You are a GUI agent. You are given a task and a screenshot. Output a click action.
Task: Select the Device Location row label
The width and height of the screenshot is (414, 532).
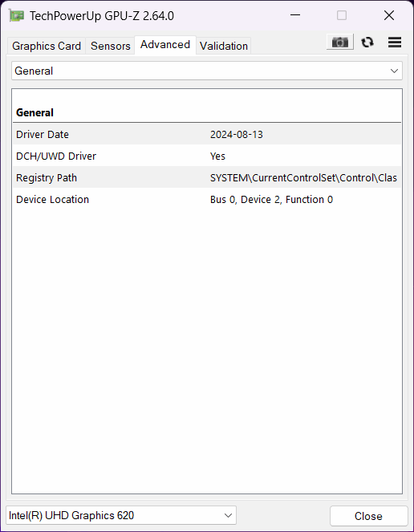(53, 200)
